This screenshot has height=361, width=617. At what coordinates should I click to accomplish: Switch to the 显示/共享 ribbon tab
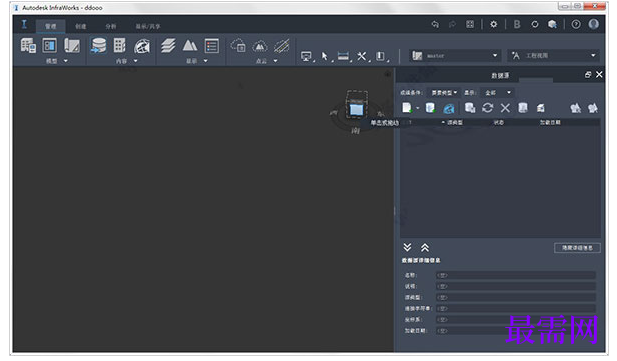click(148, 26)
